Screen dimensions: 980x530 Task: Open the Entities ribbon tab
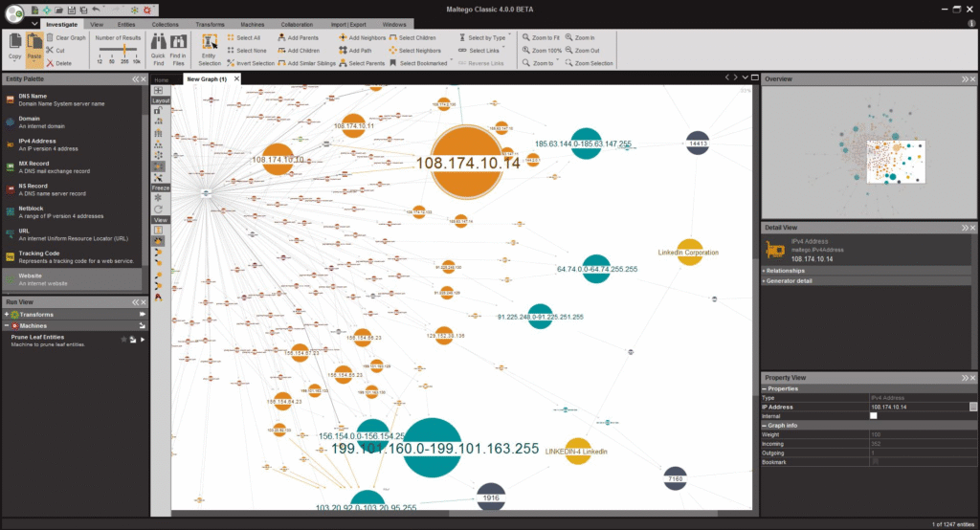[126, 24]
